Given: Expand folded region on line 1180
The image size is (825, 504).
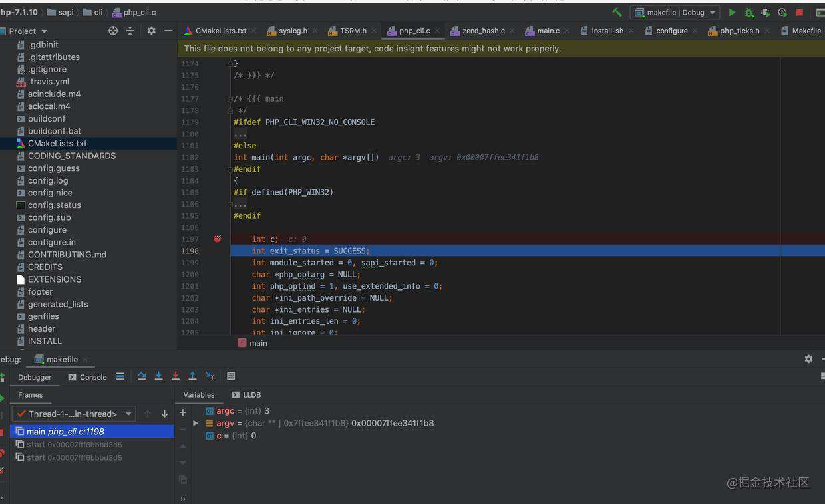Looking at the screenshot, I should click(240, 134).
